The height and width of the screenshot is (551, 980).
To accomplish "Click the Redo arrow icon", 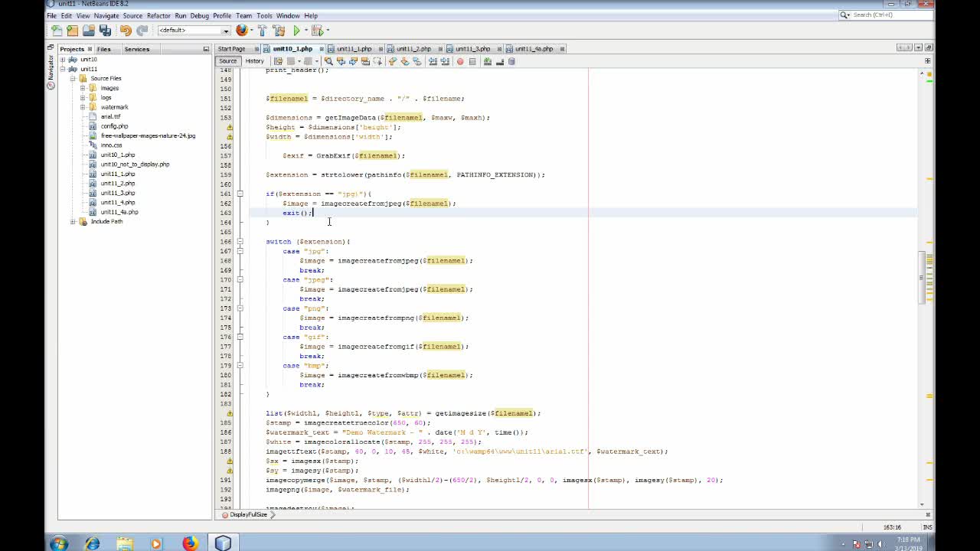I will 142,31.
